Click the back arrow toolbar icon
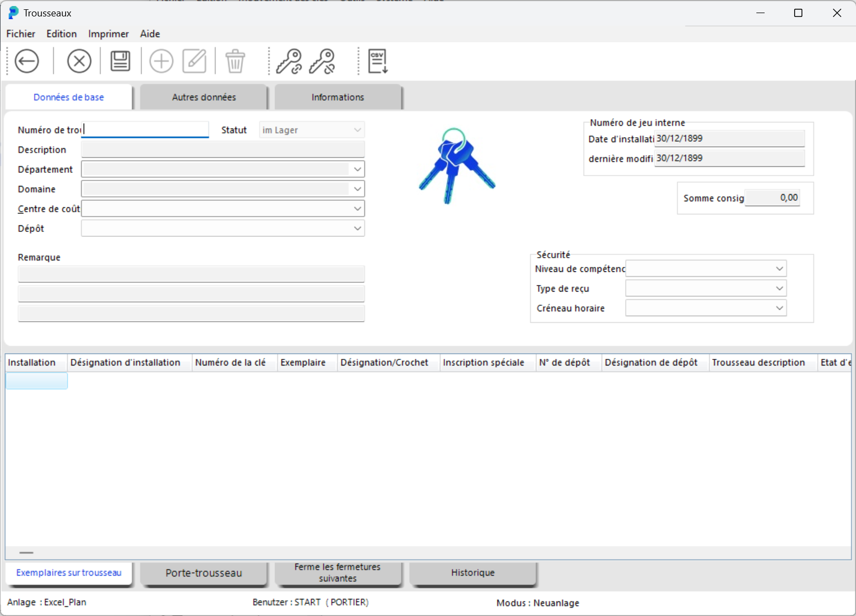Image resolution: width=856 pixels, height=616 pixels. 27,61
